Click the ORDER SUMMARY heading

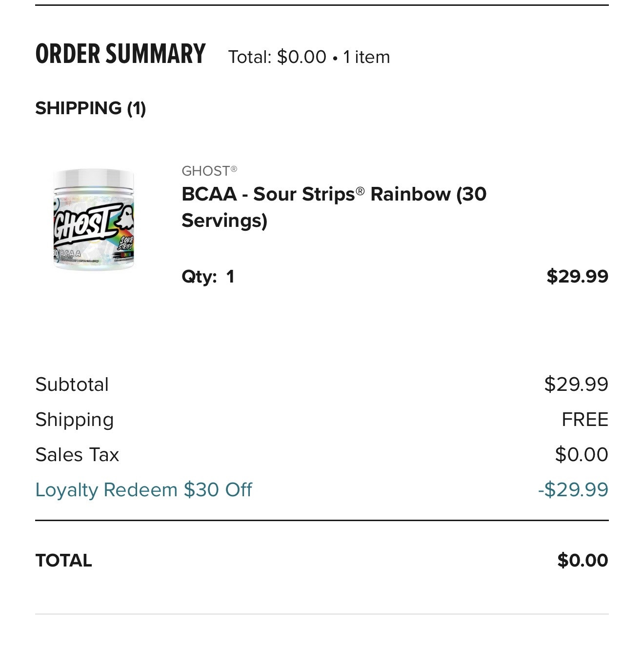(x=121, y=54)
